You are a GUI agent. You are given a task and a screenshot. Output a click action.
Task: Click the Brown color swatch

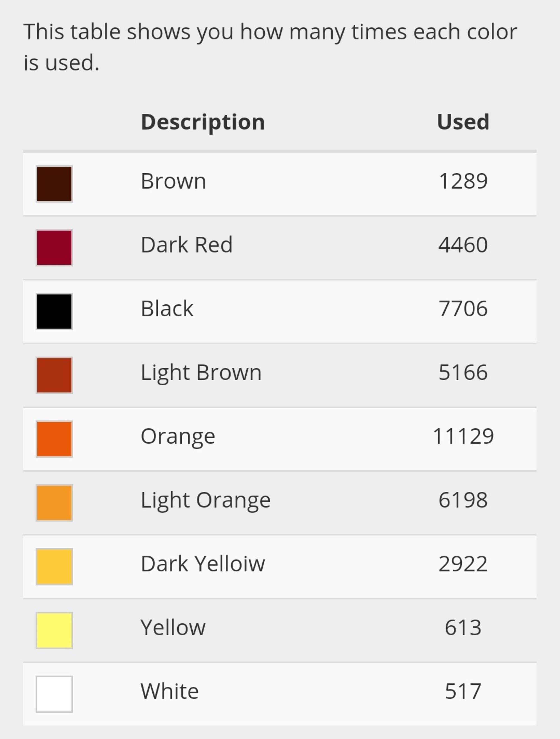click(x=54, y=184)
